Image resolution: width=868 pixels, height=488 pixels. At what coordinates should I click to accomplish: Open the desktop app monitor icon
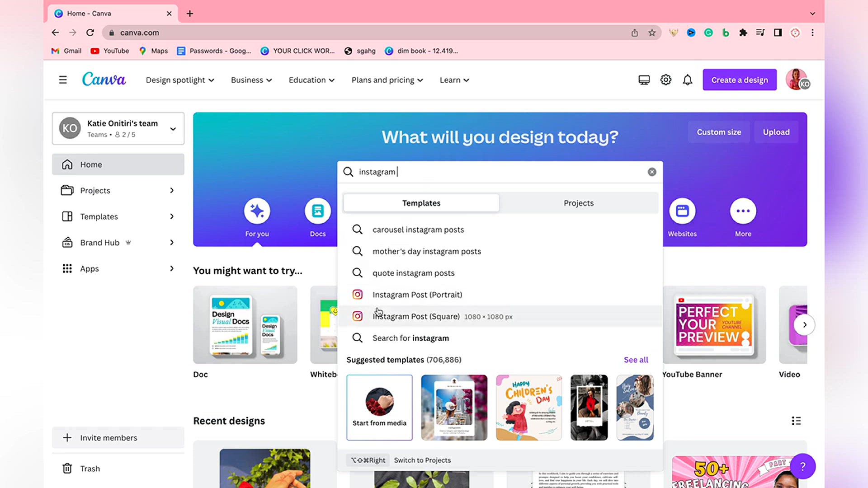pos(644,80)
